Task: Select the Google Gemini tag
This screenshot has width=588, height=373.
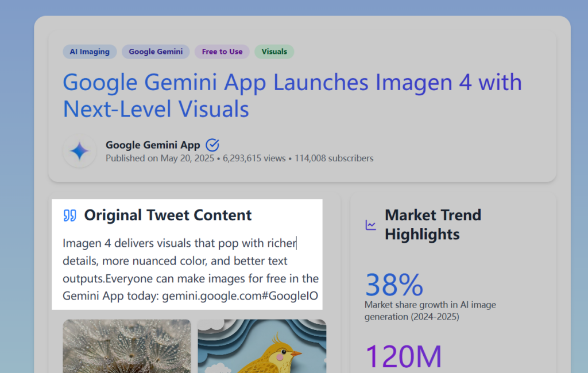Action: point(156,52)
